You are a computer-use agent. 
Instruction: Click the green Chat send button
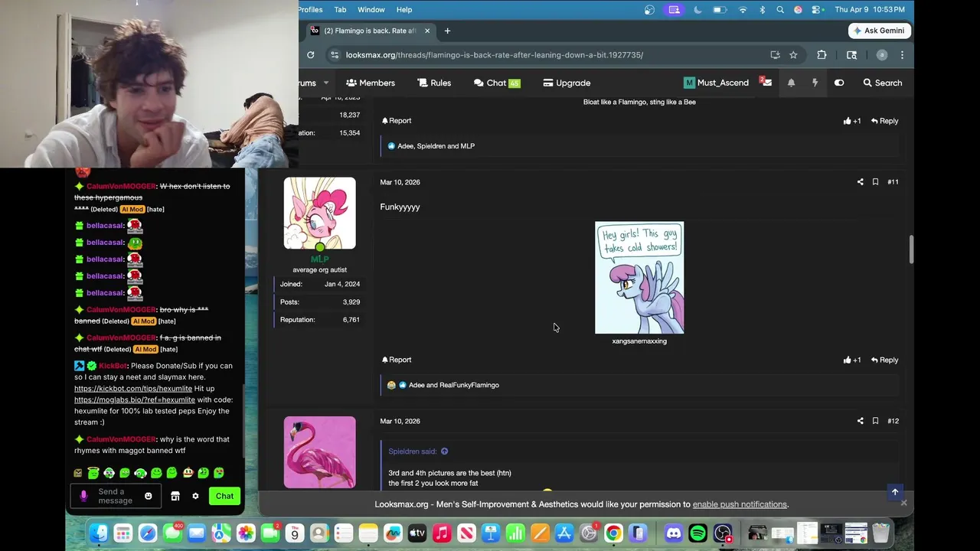[x=224, y=496]
